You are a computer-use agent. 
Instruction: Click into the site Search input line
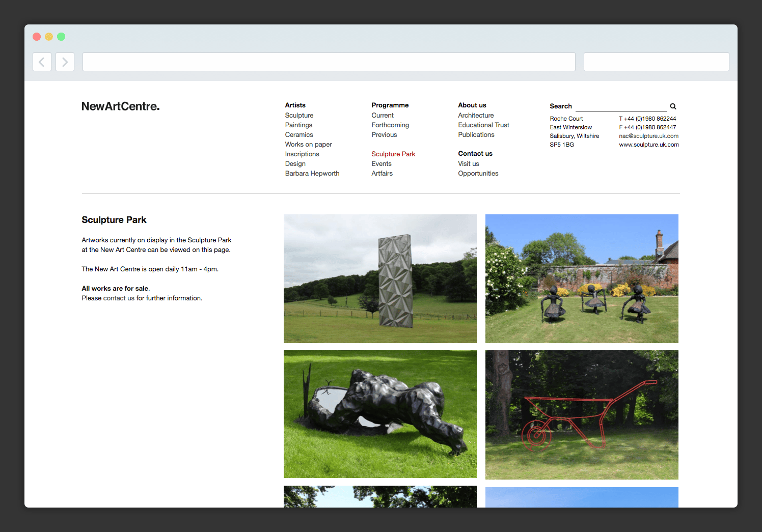(x=621, y=106)
